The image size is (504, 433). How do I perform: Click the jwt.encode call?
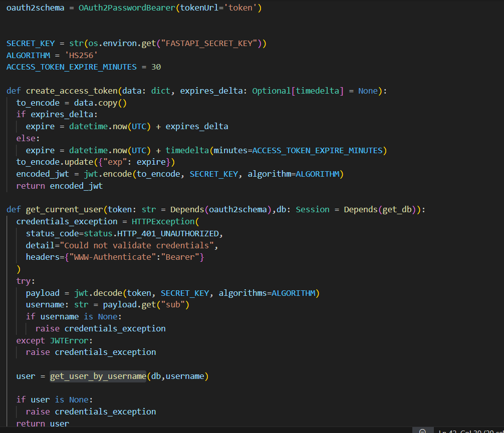coord(108,174)
